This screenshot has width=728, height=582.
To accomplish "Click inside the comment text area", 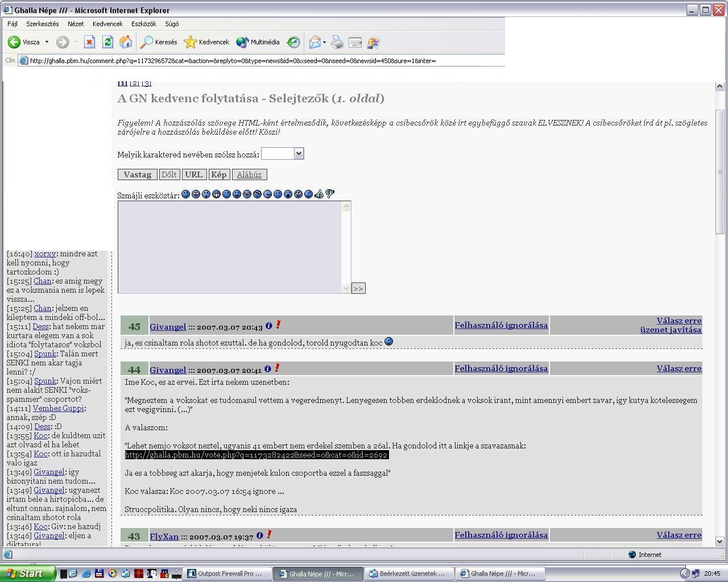I will (x=230, y=247).
